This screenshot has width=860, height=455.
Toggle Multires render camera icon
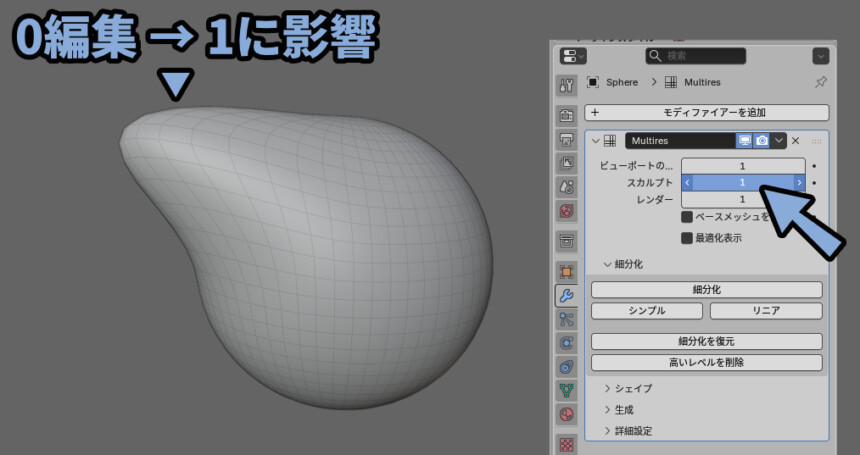762,141
